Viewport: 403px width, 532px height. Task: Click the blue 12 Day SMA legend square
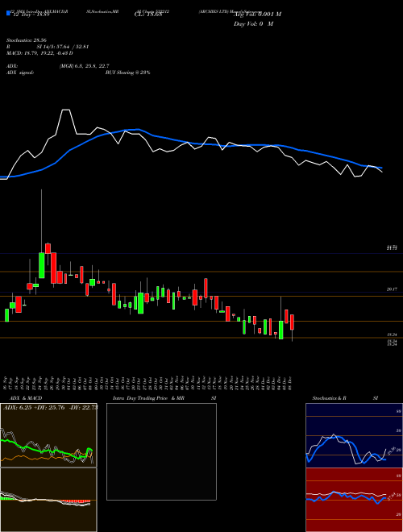click(x=8, y=14)
